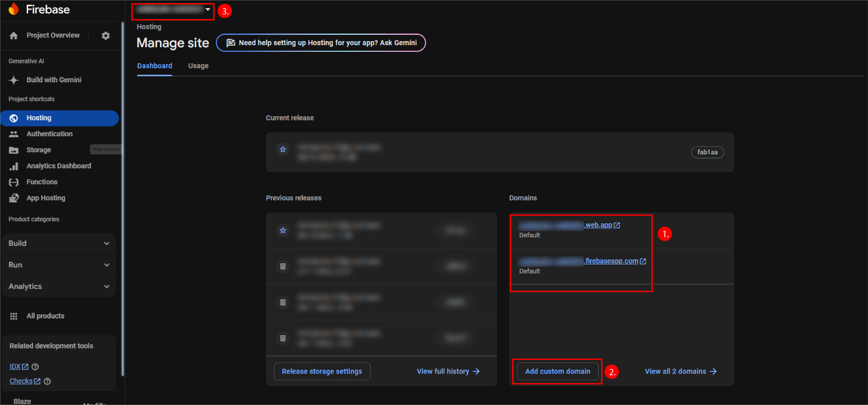The height and width of the screenshot is (405, 868).
Task: Open View full history link
Action: click(x=448, y=371)
